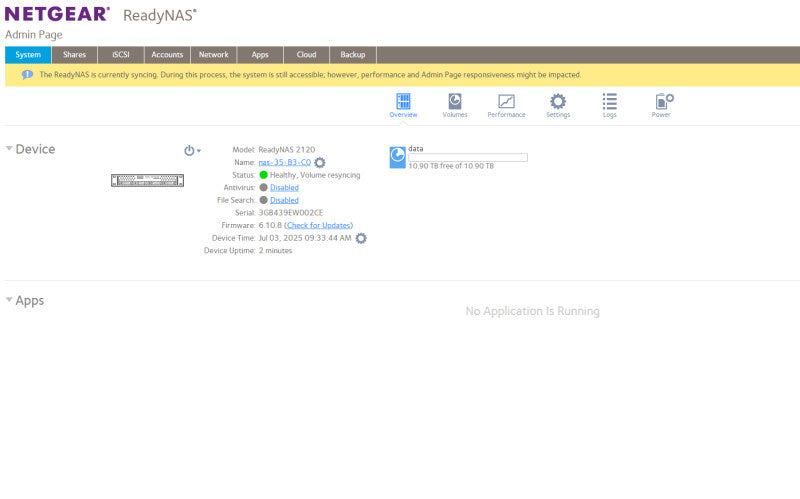The image size is (800, 499).
Task: Click the nas-35-B3-C0 device name link
Action: 285,162
